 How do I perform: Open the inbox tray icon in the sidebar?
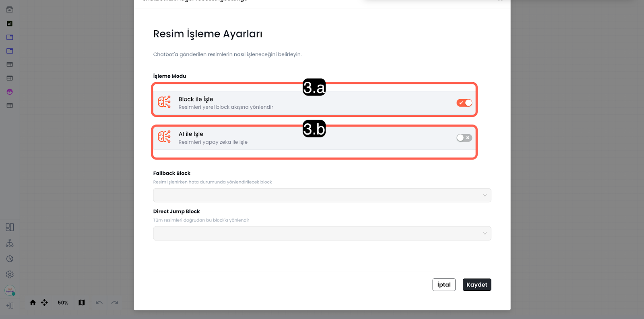10,10
